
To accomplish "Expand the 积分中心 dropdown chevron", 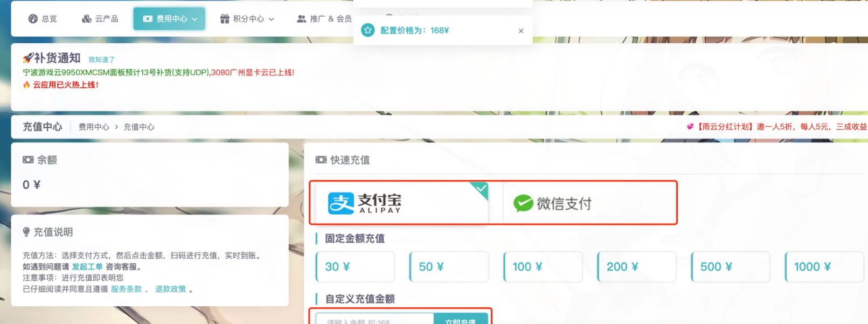I will 272,19.
